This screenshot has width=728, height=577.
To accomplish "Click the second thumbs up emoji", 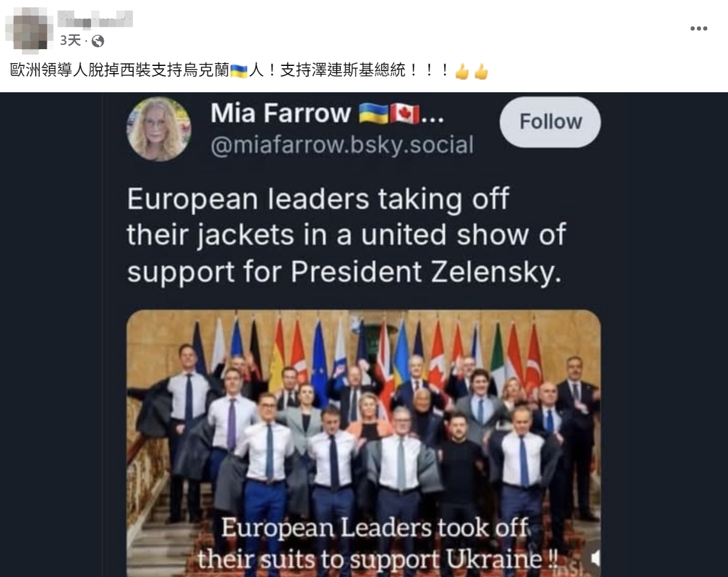I will (x=481, y=71).
